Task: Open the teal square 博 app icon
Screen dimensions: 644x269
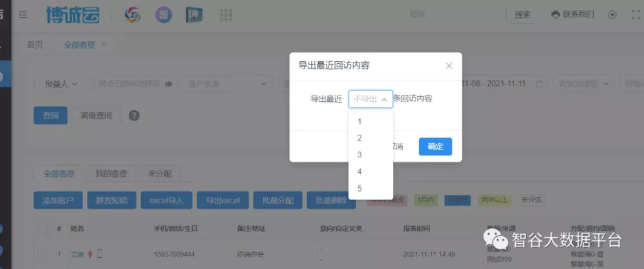Action: [x=194, y=15]
